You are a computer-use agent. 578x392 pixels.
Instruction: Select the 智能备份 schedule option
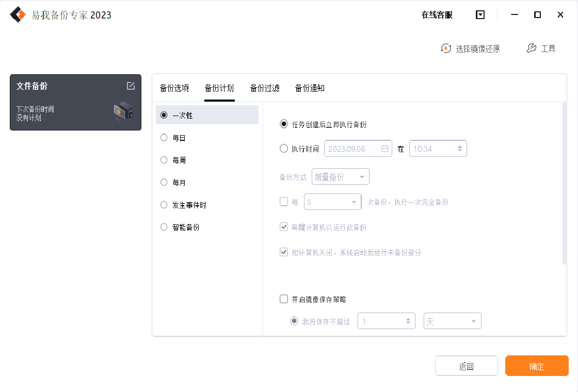180,227
